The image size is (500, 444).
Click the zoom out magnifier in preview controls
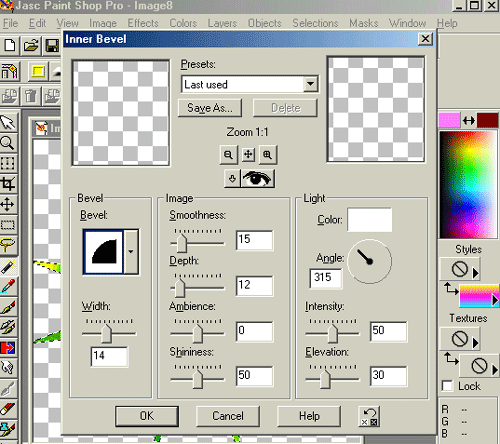pyautogui.click(x=228, y=155)
